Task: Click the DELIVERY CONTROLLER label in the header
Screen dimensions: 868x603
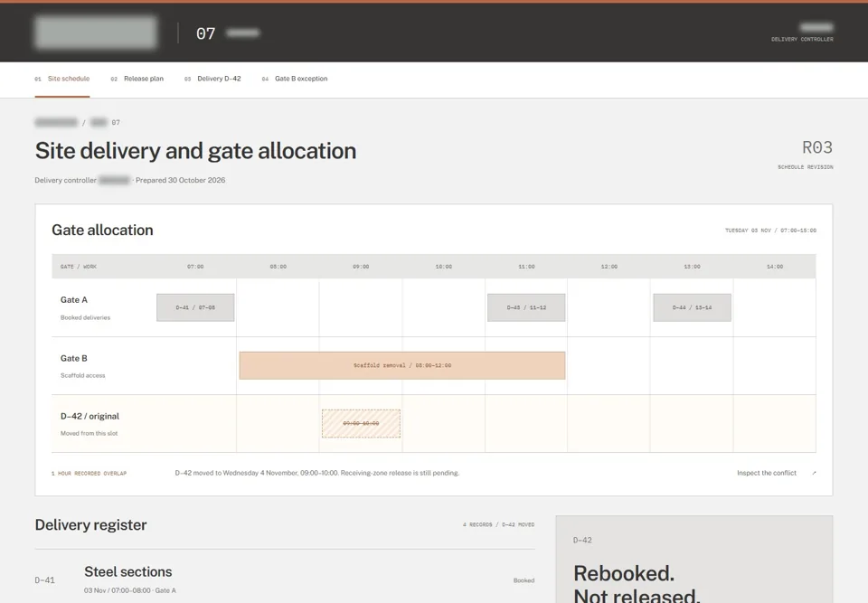Action: click(802, 39)
